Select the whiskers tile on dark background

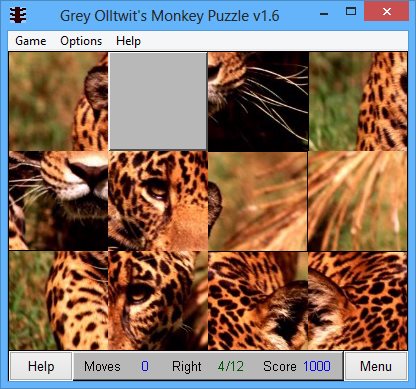coord(258,101)
